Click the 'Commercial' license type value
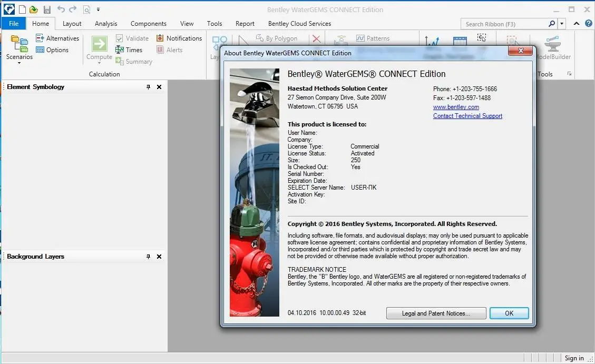This screenshot has height=364, width=595. point(365,146)
